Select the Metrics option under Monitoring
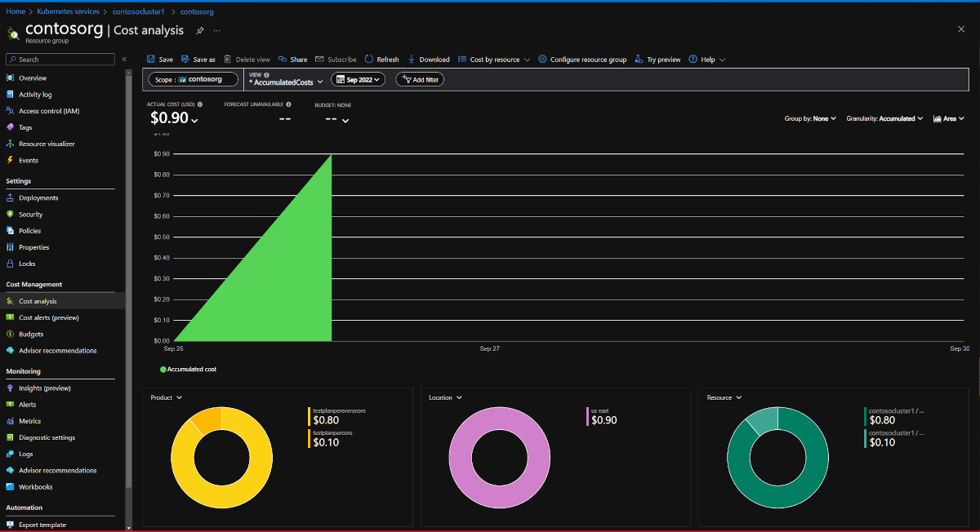The width and height of the screenshot is (980, 532). click(31, 420)
